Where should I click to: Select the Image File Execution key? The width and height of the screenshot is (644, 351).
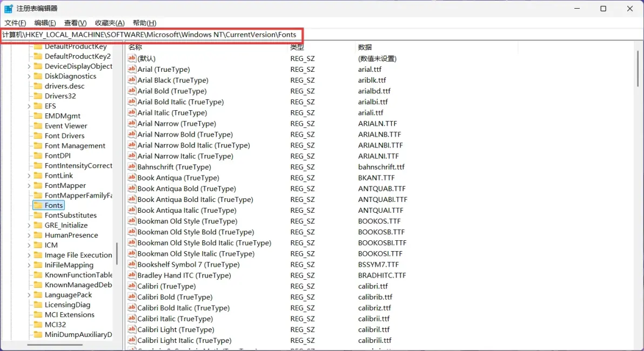78,255
